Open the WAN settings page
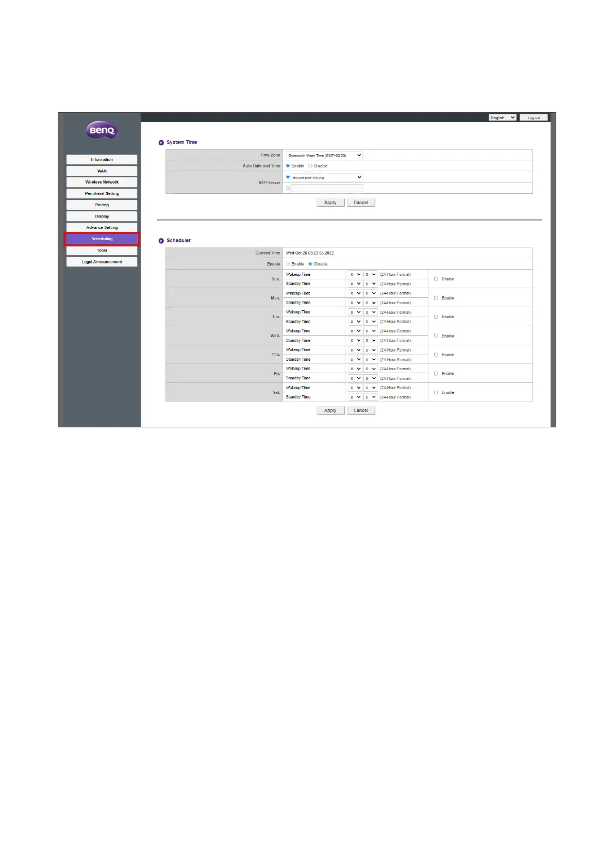 coord(102,171)
